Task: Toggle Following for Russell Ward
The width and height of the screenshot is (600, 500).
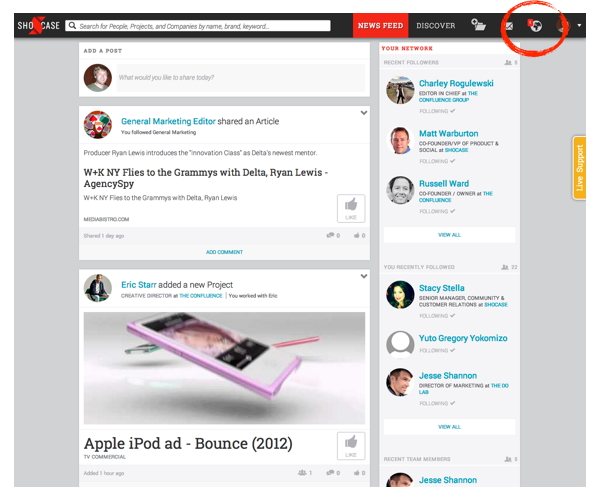Action: pos(437,211)
